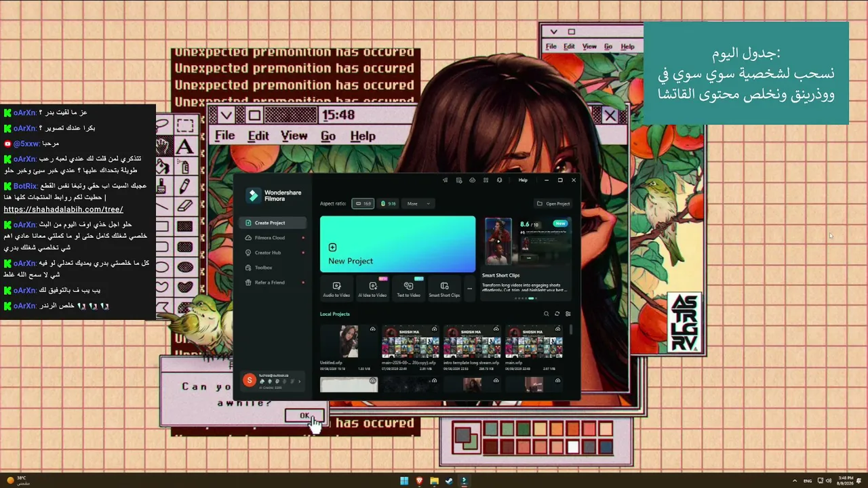Click the volume icon in the system tray
Viewport: 868px width, 488px height.
[x=829, y=481]
